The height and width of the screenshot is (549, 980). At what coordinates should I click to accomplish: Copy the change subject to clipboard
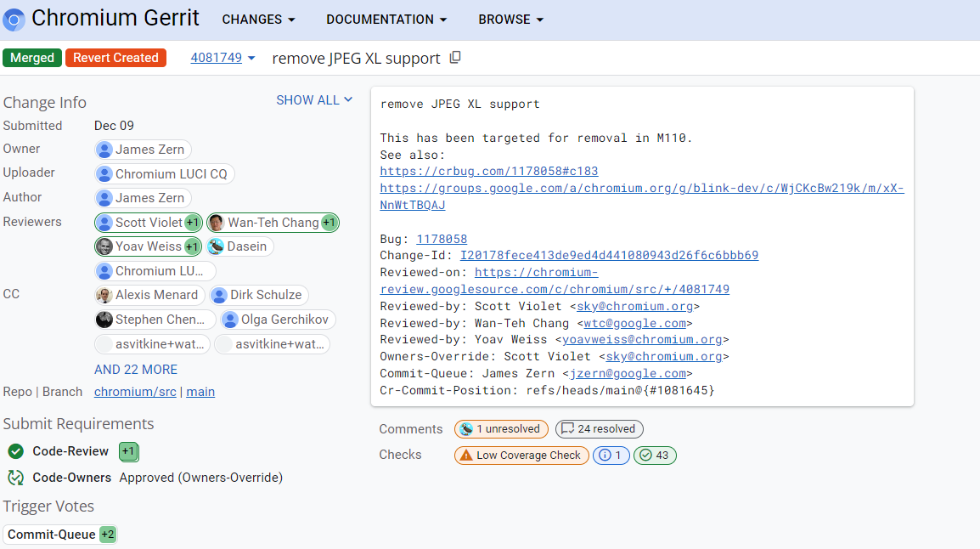click(455, 58)
